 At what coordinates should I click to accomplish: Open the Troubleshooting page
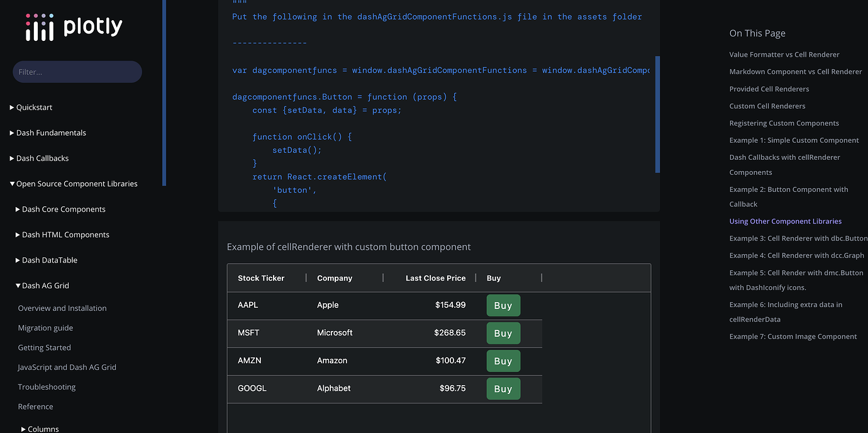point(47,387)
